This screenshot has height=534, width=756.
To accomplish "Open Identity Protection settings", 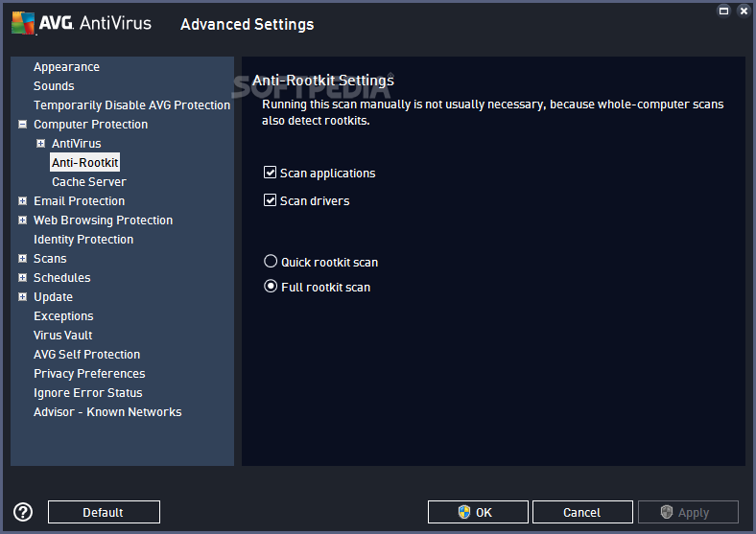I will point(83,240).
